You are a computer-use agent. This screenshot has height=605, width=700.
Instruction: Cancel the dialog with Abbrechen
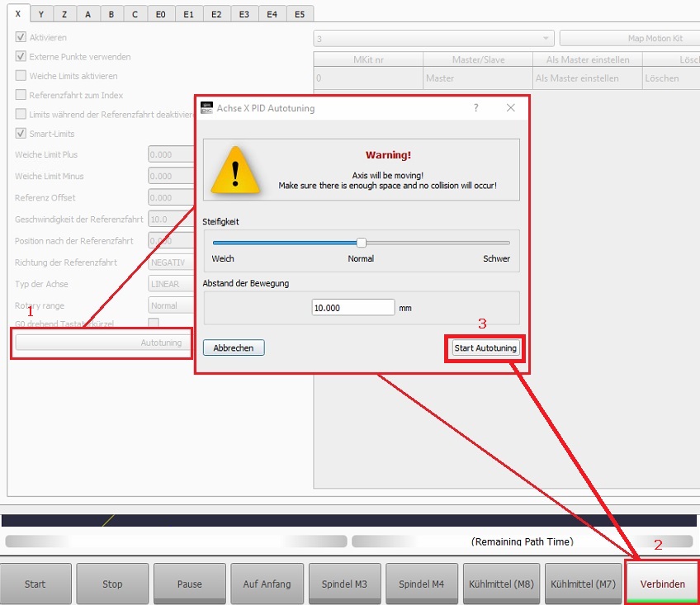(234, 347)
